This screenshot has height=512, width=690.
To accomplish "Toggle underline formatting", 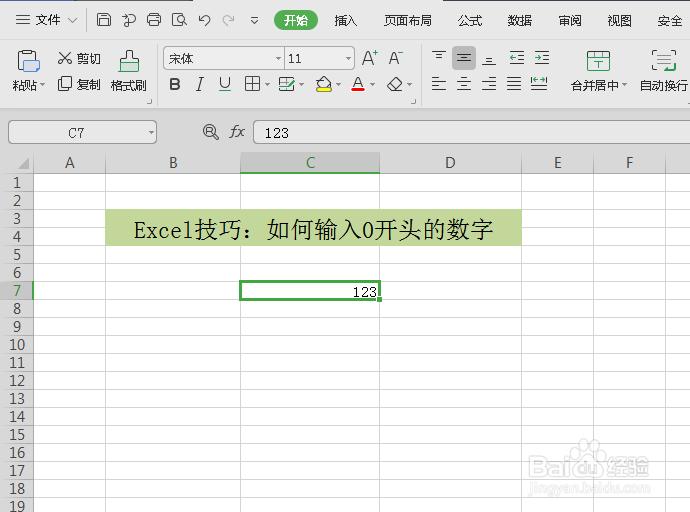I will click(x=225, y=84).
